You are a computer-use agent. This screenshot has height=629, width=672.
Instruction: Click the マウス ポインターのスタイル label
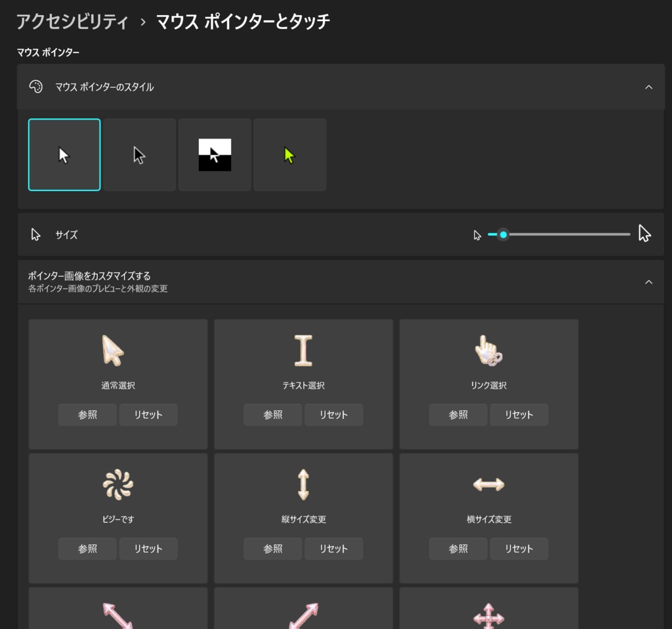coord(104,87)
